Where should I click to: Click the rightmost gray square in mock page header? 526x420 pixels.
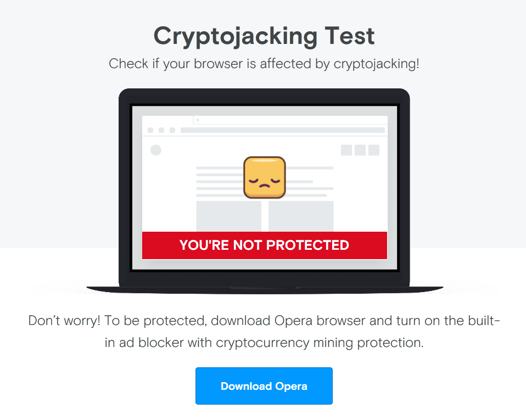[x=374, y=150]
